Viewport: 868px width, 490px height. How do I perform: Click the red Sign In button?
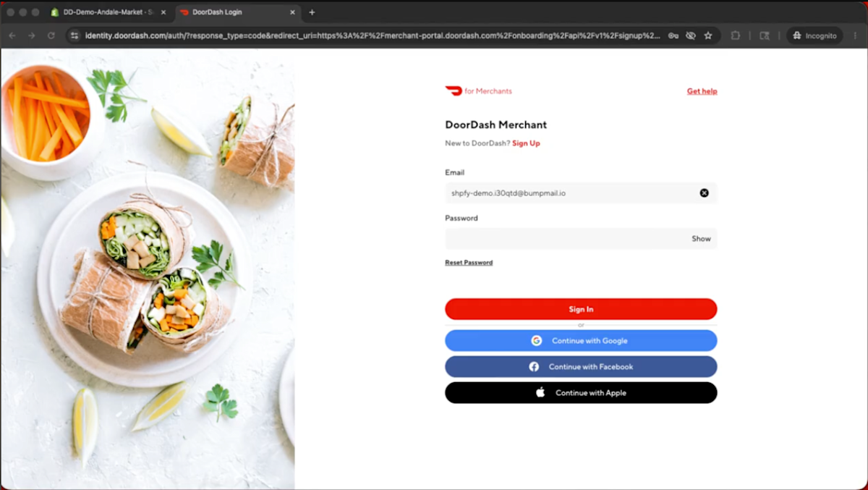tap(581, 309)
